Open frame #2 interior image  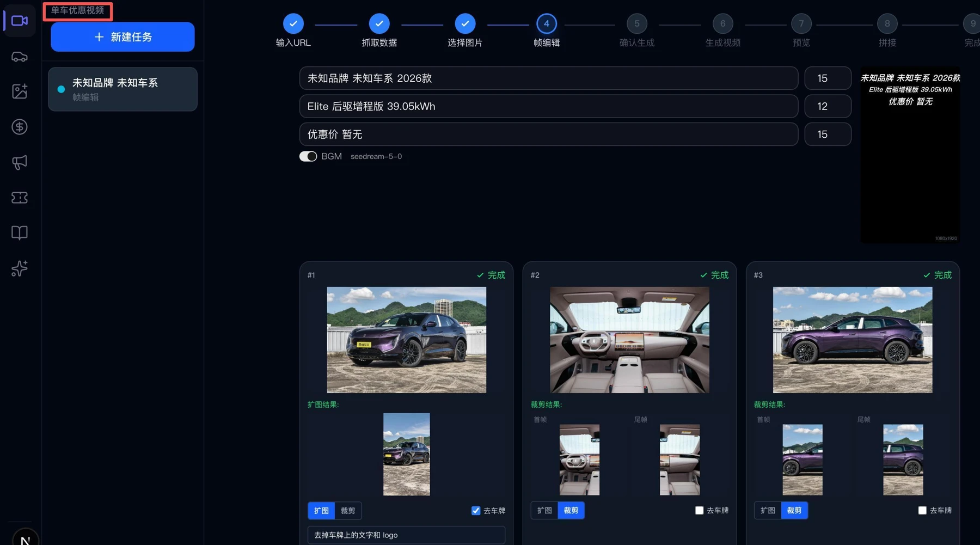pos(629,340)
